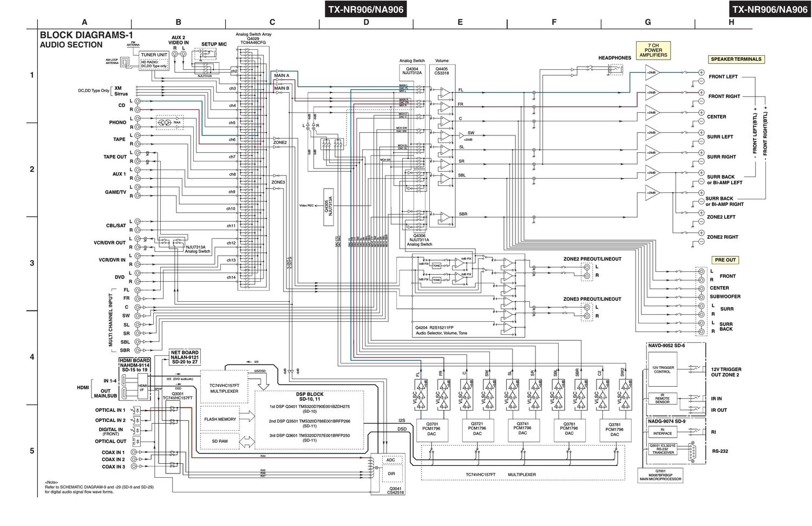Click the SD RAM bidirectional arrow
Viewport: 812px width, 526px height.
pyautogui.click(x=246, y=441)
